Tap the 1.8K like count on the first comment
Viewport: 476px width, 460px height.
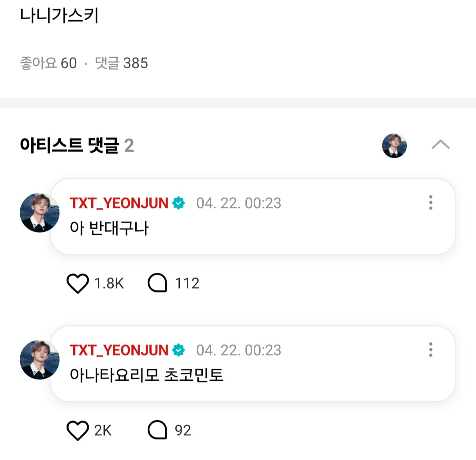point(109,283)
